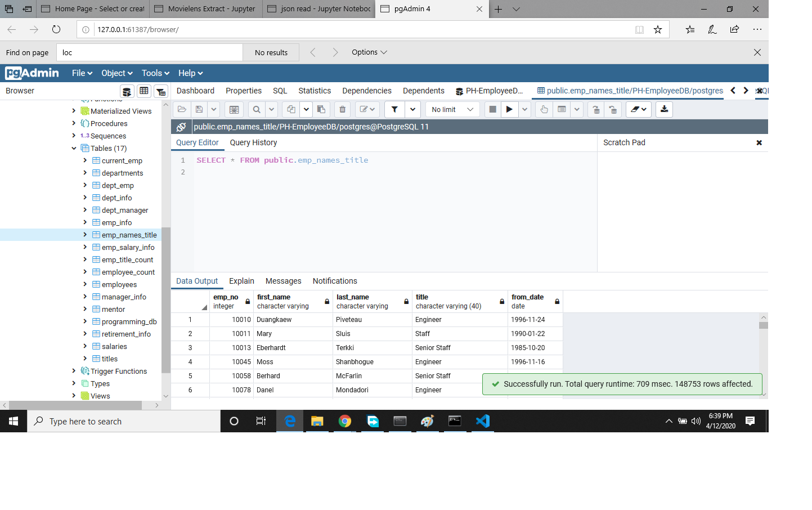Open the Tools menu
The image size is (812, 510).
point(155,73)
